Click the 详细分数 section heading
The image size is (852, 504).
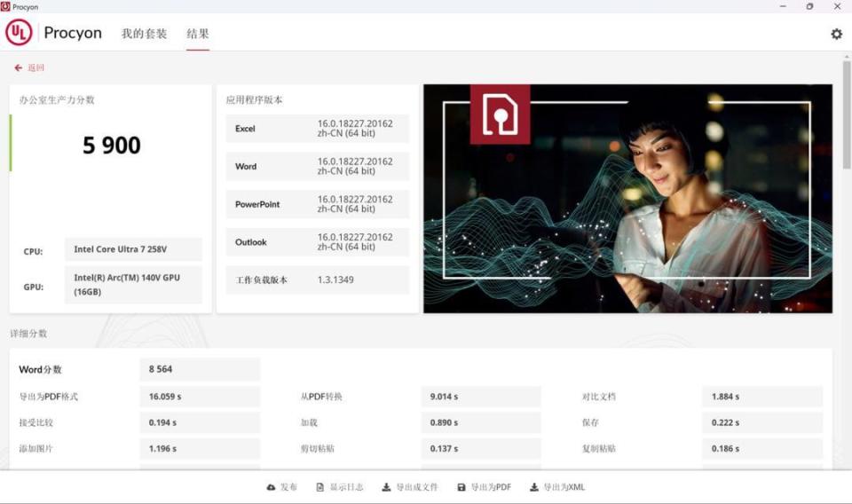[28, 334]
